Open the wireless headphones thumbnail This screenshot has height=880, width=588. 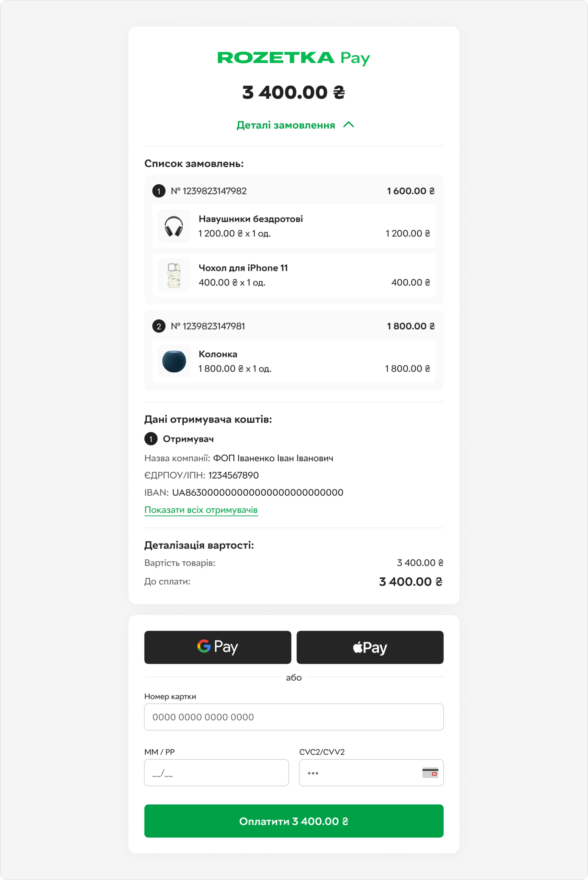[x=174, y=226]
